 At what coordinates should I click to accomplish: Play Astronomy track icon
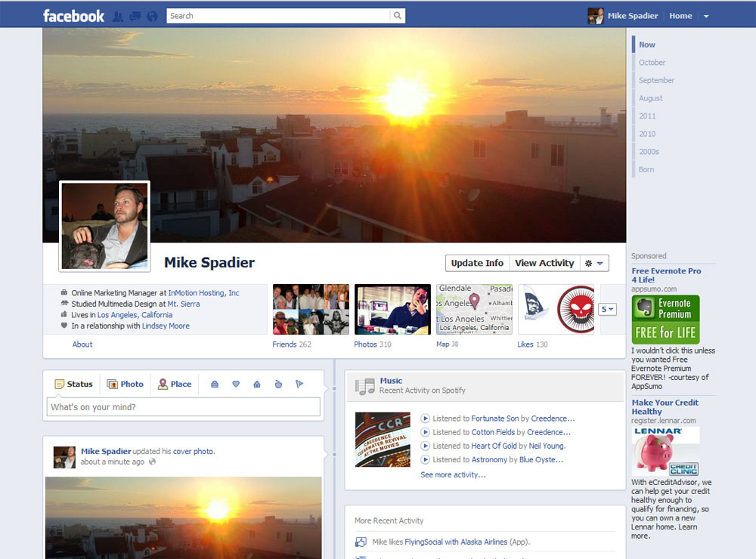(x=425, y=460)
